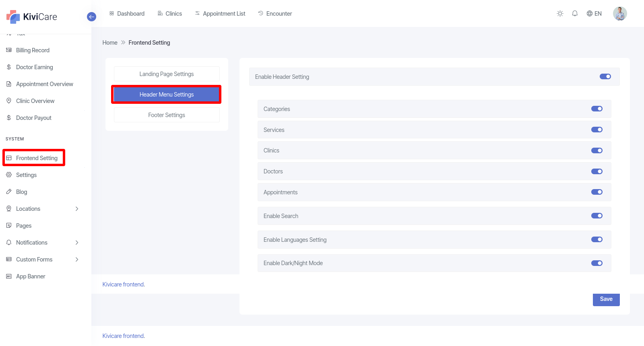644x346 pixels.
Task: Click Custom Forms sidebar icon
Action: click(x=9, y=259)
